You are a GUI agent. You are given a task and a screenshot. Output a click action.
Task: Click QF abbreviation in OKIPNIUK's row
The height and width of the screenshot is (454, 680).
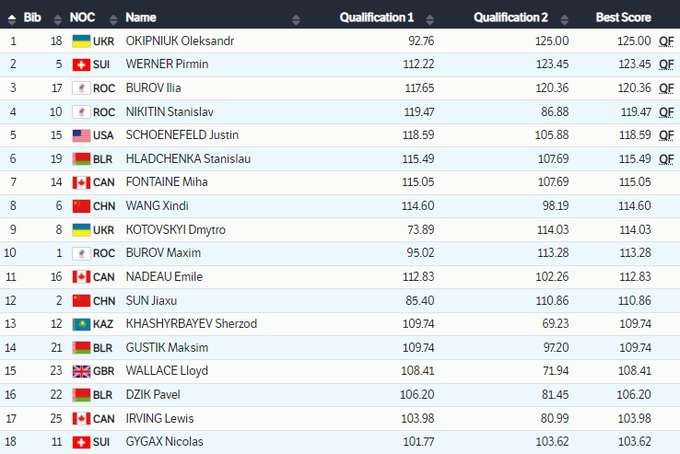[666, 41]
